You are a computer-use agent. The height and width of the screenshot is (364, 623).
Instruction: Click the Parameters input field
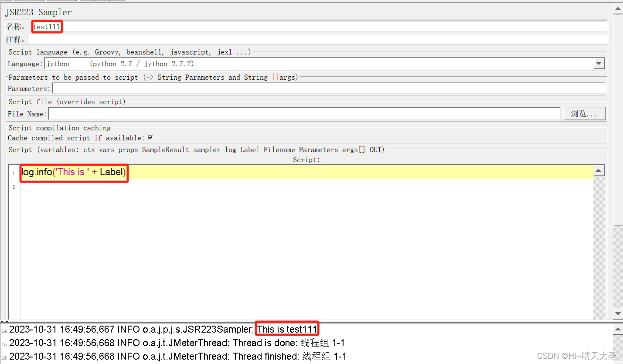coord(329,88)
